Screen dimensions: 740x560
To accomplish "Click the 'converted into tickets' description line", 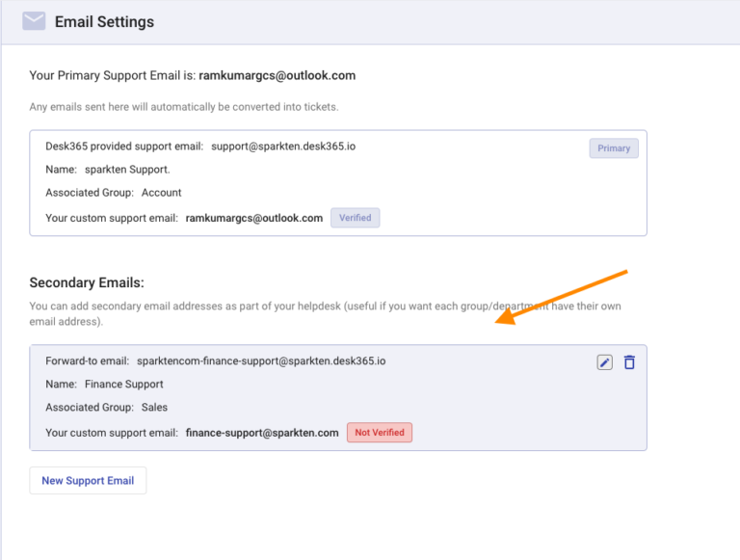I will coord(184,107).
